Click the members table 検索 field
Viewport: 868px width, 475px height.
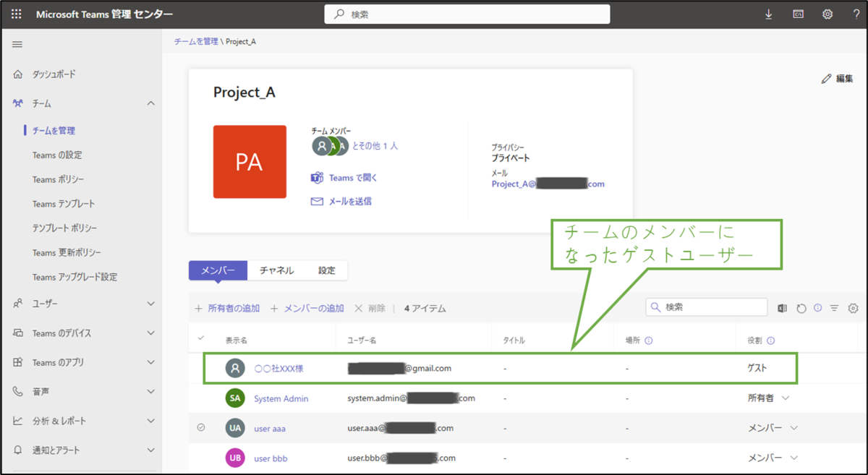click(x=707, y=307)
